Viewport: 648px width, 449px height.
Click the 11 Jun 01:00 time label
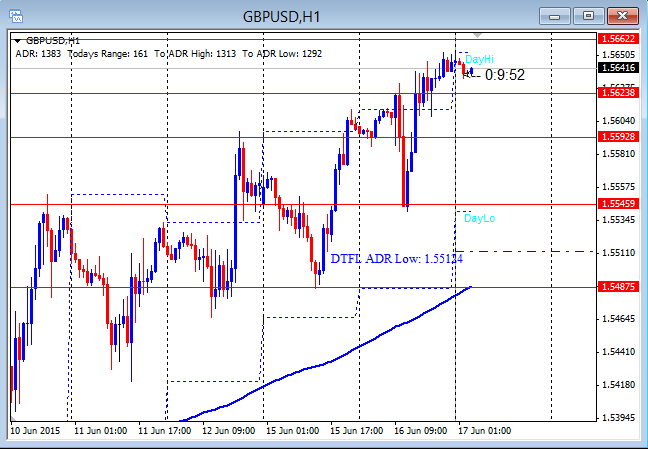point(100,431)
